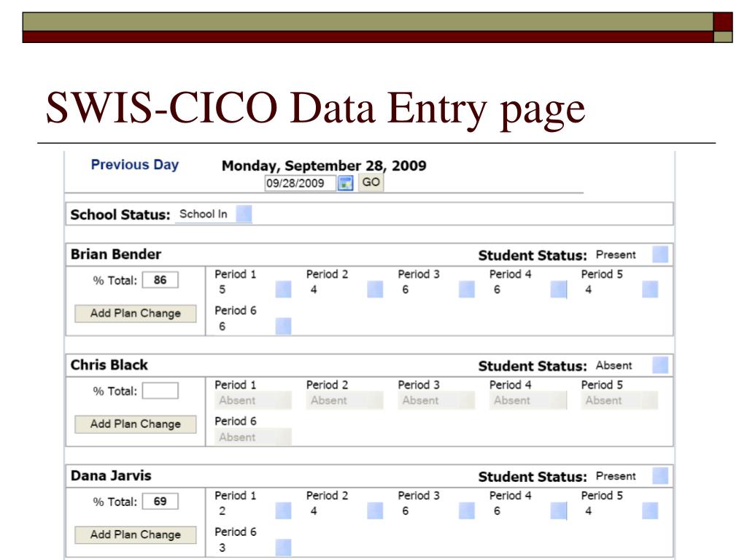This screenshot has width=747, height=560.
Task: Open Brian Bender's Period 2 score dropdown
Action: pyautogui.click(x=375, y=289)
